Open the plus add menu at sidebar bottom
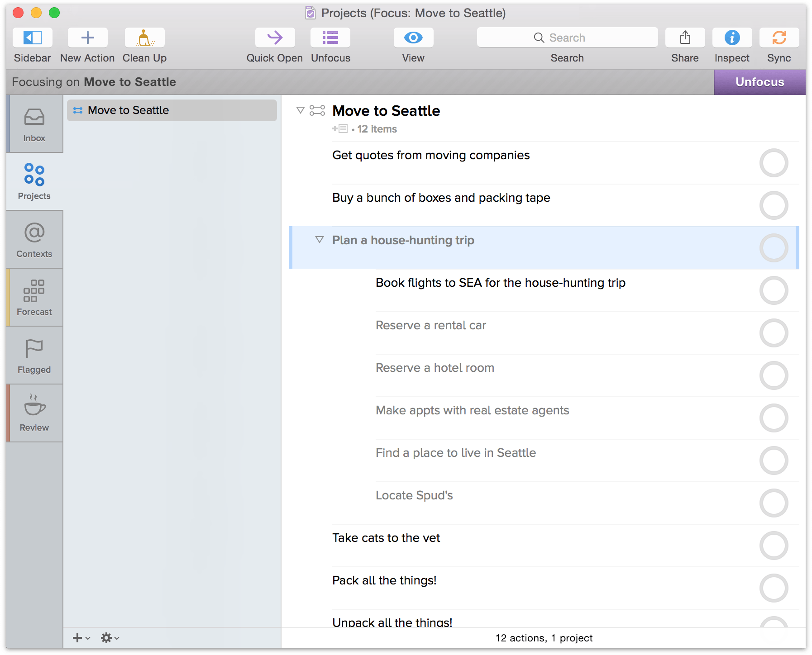This screenshot has width=812, height=655. coord(81,638)
